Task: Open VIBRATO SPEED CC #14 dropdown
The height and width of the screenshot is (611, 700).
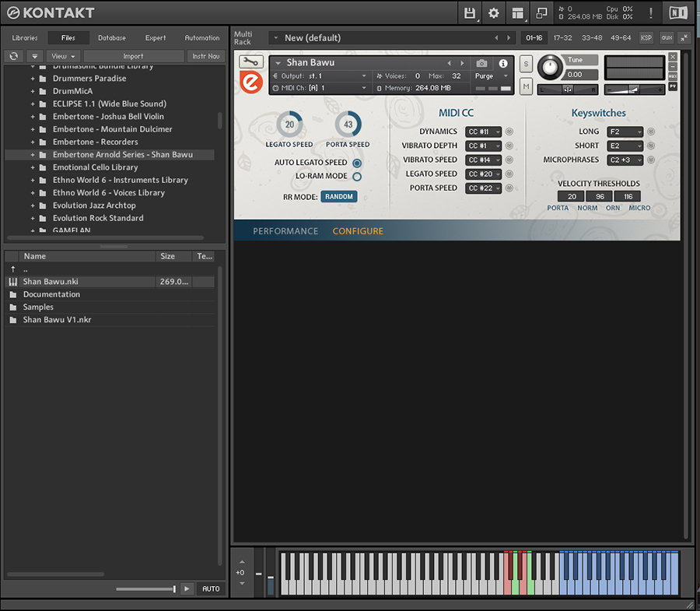Action: 484,160
